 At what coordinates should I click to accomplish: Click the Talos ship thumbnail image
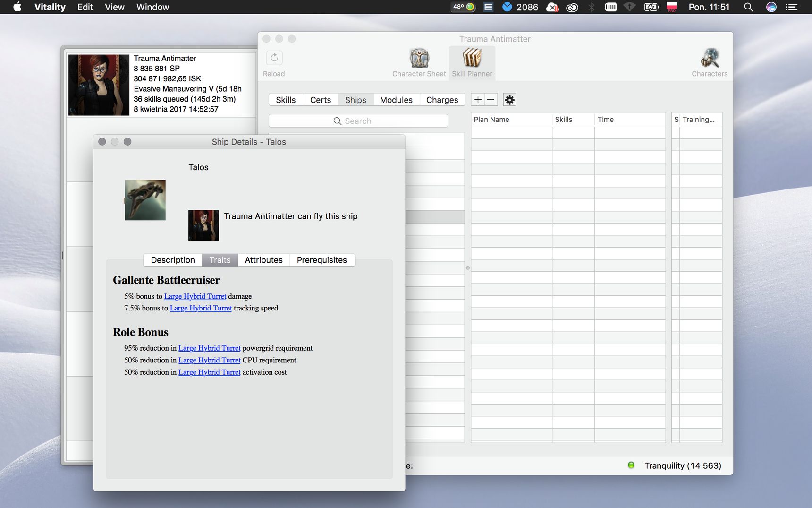tap(145, 200)
